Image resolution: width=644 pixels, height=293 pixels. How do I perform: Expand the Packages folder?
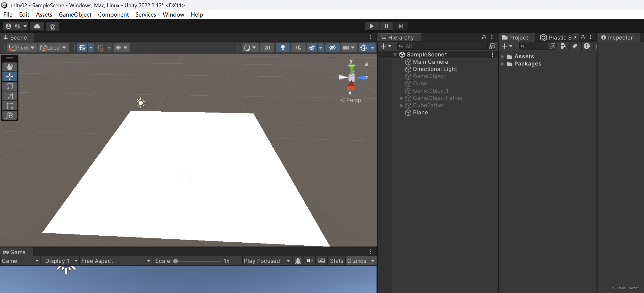pos(503,64)
